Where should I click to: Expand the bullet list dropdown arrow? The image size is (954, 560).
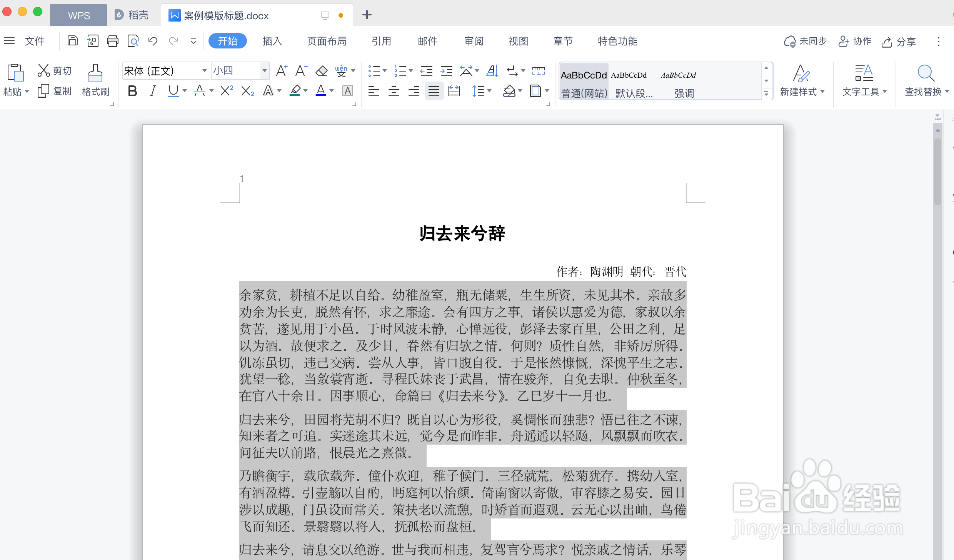pos(384,71)
